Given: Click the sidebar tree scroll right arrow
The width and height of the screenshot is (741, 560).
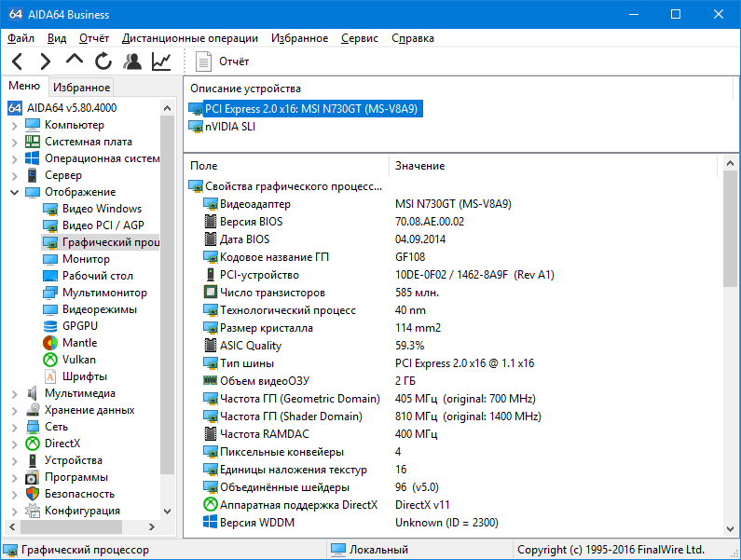Looking at the screenshot, I should pos(151,526).
